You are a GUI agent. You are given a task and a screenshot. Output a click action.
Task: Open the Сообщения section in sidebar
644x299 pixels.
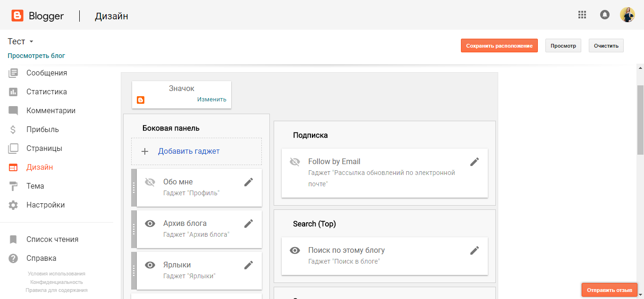click(46, 73)
